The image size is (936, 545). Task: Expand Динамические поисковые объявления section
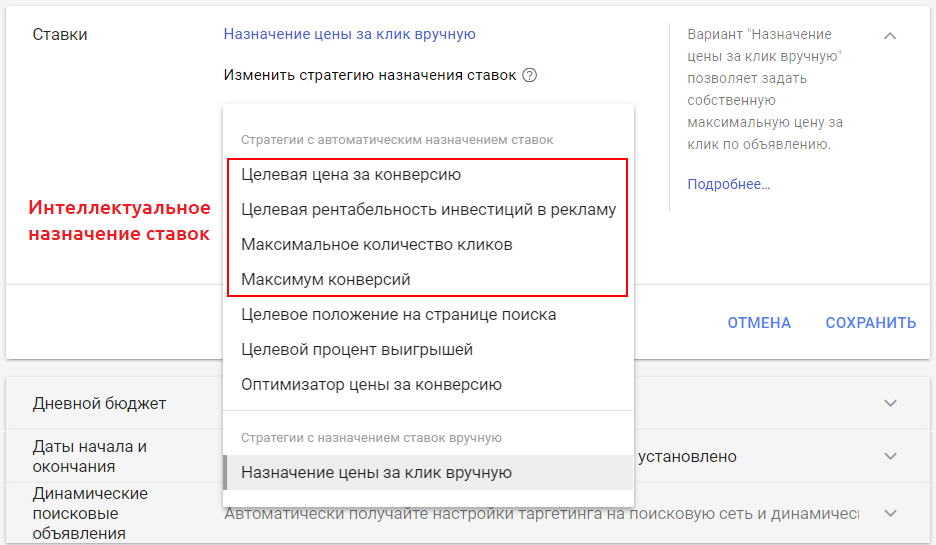pyautogui.click(x=890, y=513)
